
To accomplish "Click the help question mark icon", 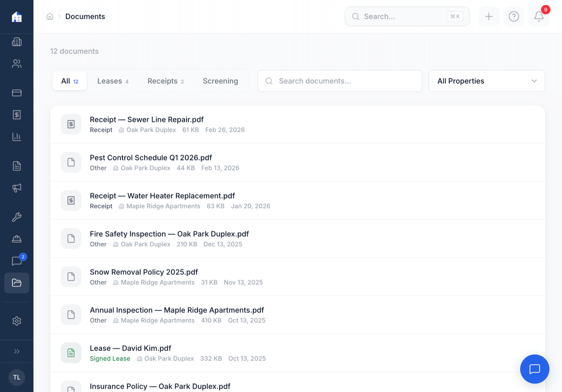I will coord(514,17).
